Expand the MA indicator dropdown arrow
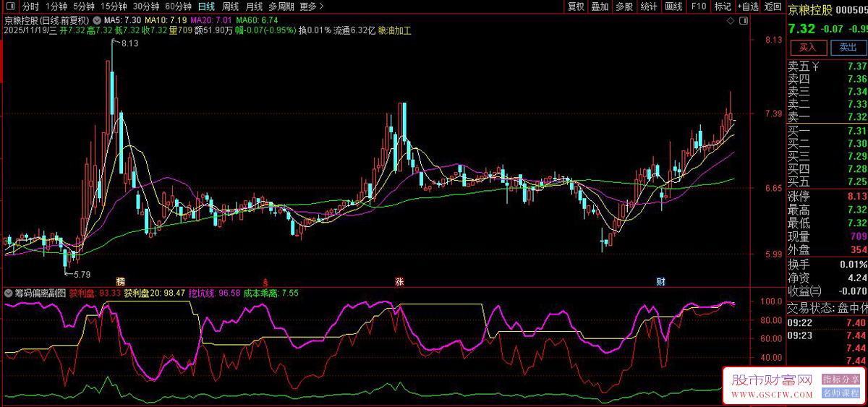This screenshot has height=407, width=868. [98, 20]
